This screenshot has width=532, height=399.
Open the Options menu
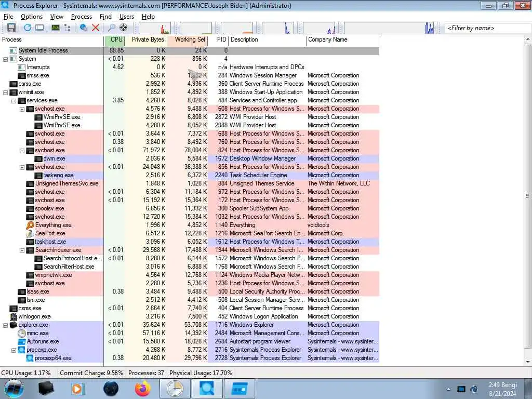pyautogui.click(x=32, y=17)
